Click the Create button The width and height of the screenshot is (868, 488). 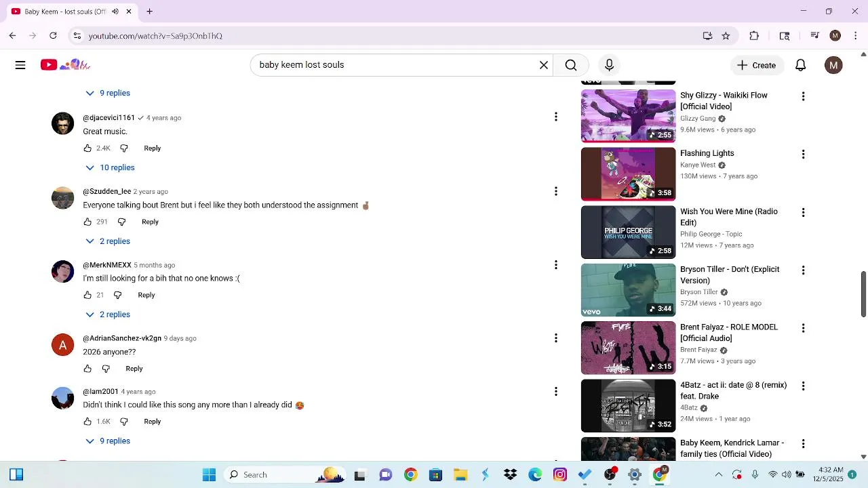pos(757,65)
